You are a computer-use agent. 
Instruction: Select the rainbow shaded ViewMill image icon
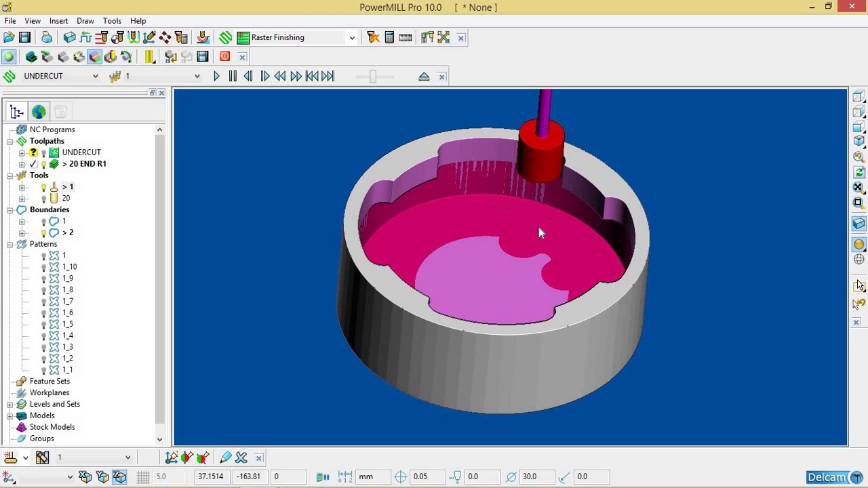point(94,57)
